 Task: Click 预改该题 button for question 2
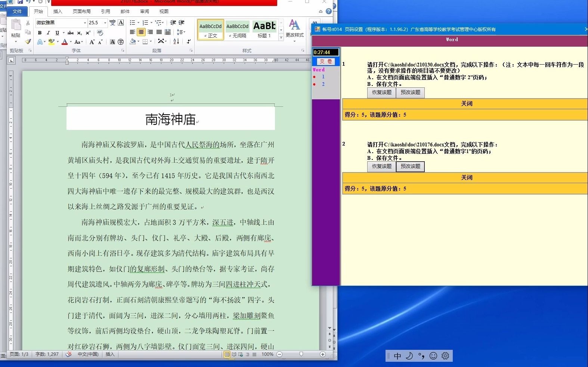click(x=410, y=166)
